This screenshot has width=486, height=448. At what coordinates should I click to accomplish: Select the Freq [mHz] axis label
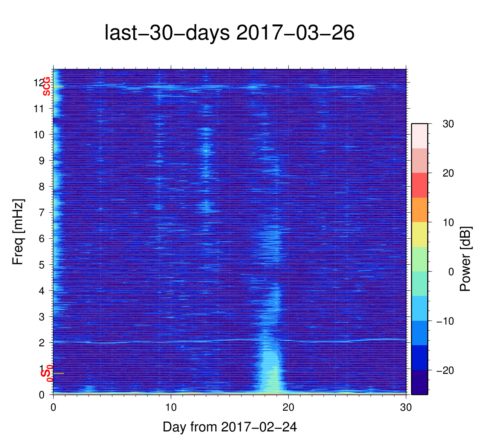[x=18, y=232]
